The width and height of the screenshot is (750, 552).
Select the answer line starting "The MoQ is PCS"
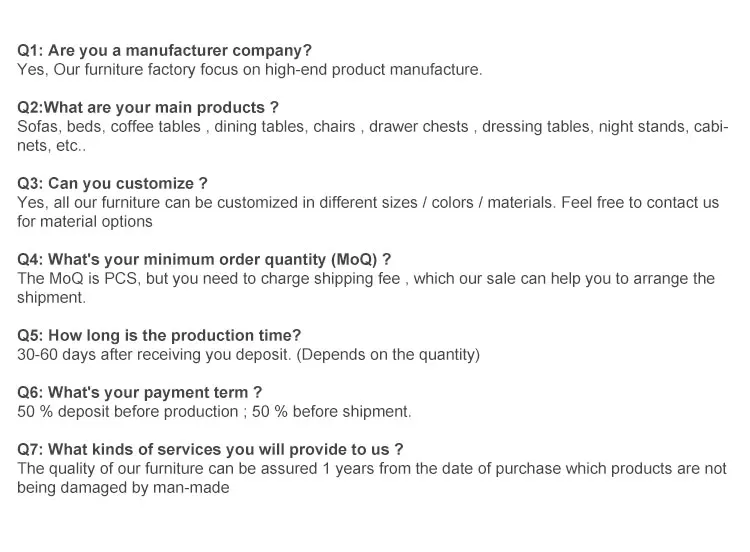click(366, 279)
